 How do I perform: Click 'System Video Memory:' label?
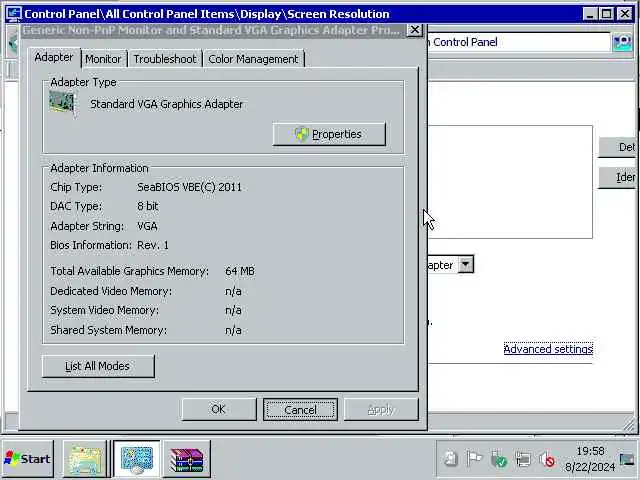(x=104, y=310)
